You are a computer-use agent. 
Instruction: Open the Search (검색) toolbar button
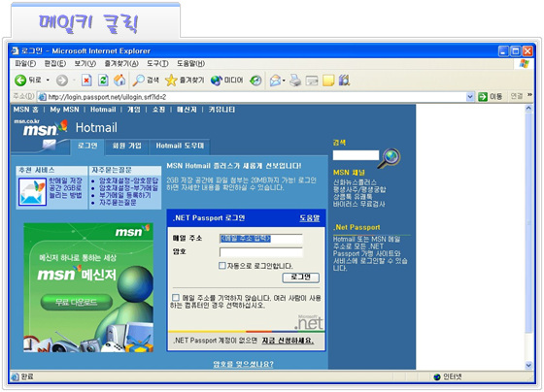[x=146, y=81]
